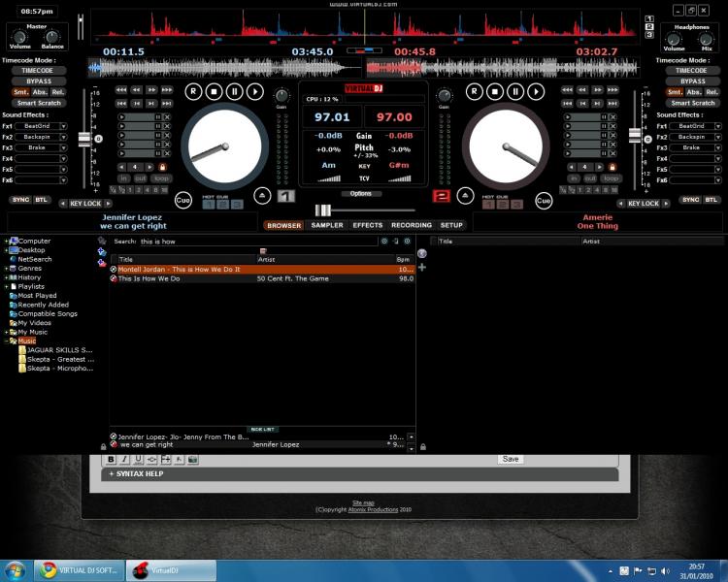Select red deck 2 indicator

click(x=441, y=196)
